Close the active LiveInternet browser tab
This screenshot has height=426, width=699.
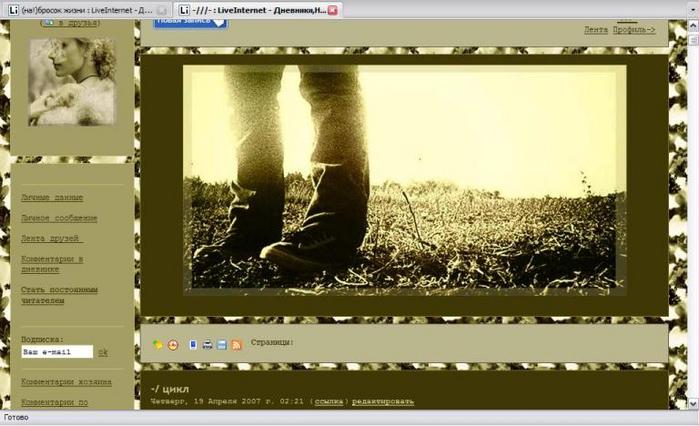pos(333,9)
